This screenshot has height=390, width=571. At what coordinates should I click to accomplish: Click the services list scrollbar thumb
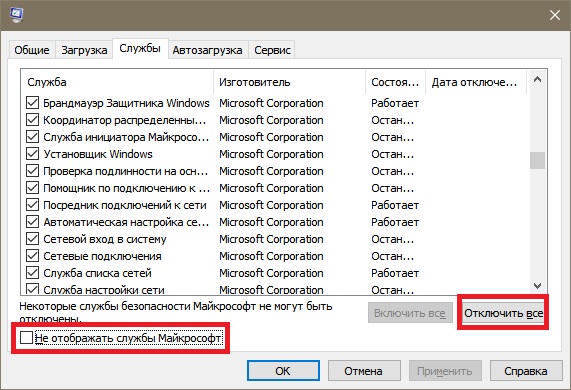click(537, 161)
